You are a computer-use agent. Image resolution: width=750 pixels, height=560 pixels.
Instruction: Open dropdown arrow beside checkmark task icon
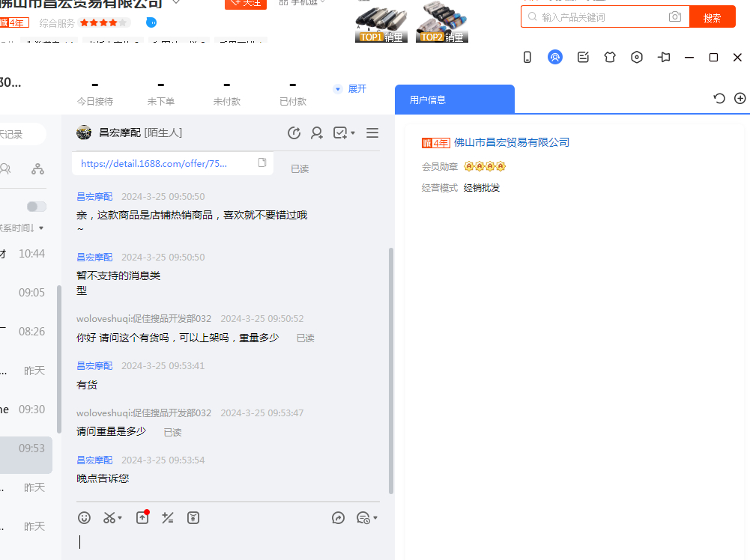point(352,133)
